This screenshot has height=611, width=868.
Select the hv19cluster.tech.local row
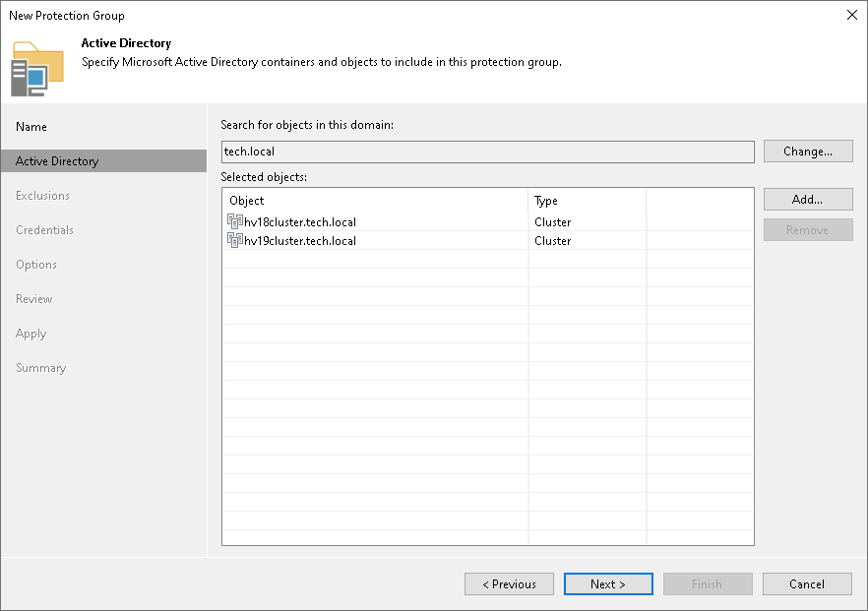pos(488,240)
